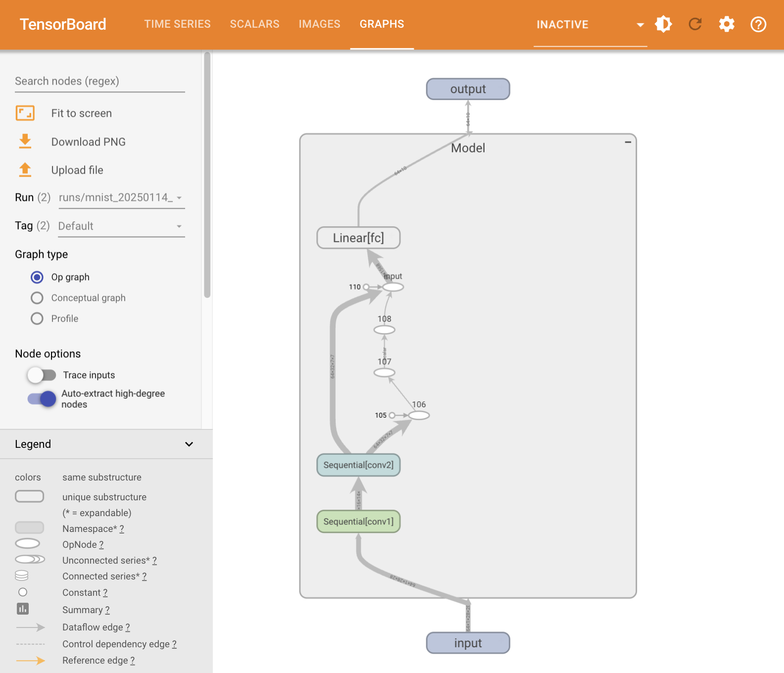Toggle the dark mode theme icon
784x673 pixels.
[x=663, y=24]
